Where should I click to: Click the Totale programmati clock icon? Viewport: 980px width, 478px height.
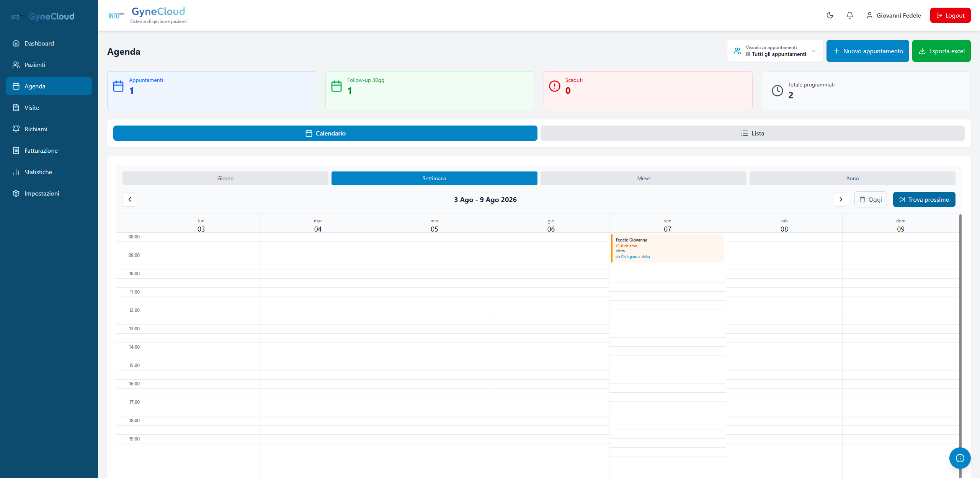(x=777, y=91)
